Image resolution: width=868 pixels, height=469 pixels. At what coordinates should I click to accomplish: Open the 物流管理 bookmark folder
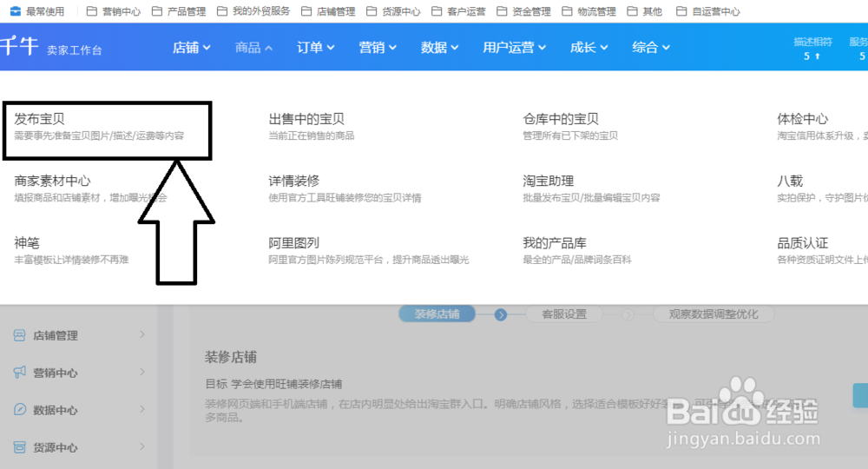pos(589,11)
